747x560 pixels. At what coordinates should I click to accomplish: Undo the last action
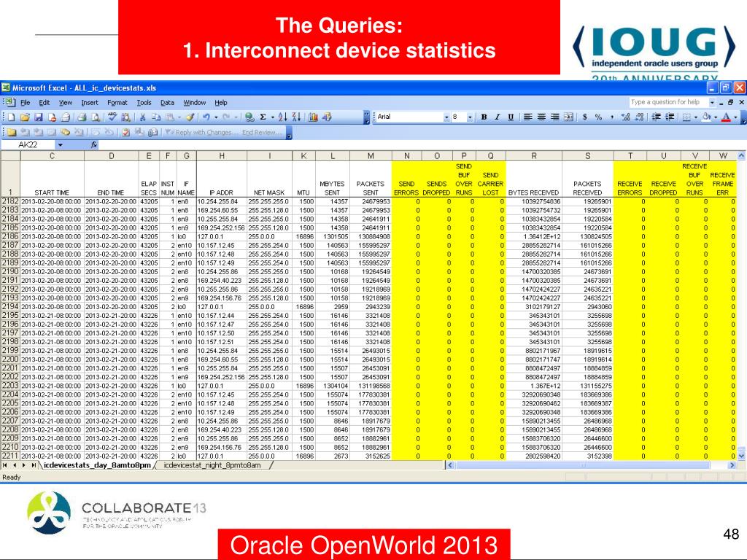tap(206, 117)
